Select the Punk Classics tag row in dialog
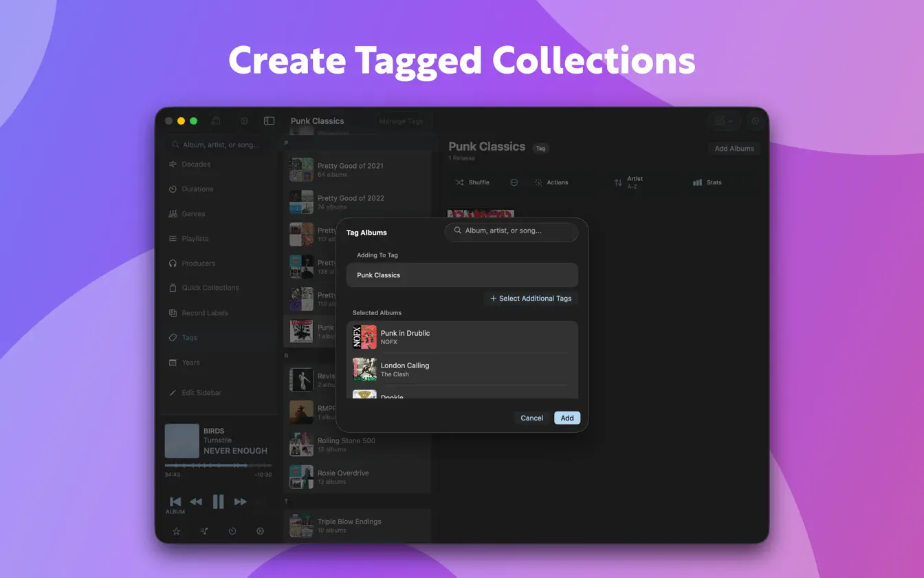This screenshot has width=924, height=578. click(x=462, y=275)
